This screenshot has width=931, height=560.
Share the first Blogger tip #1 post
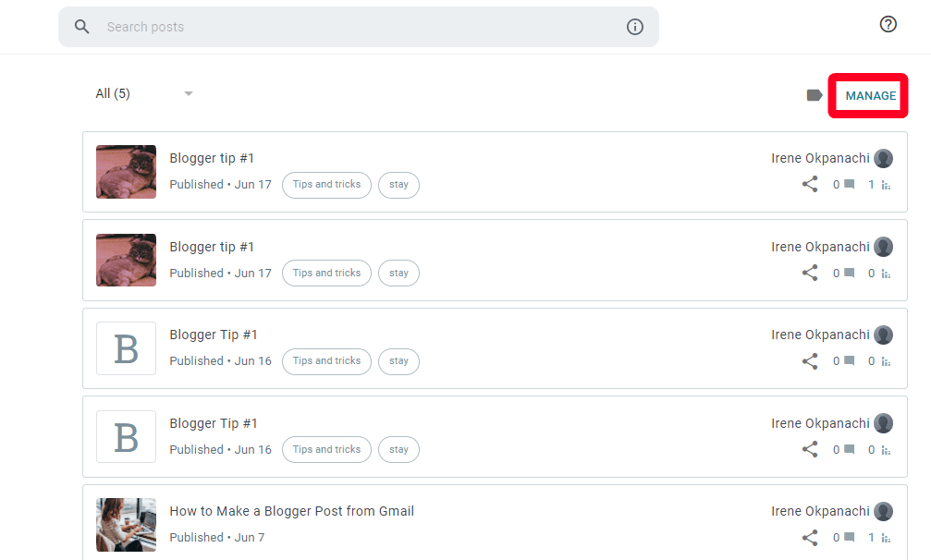point(810,184)
